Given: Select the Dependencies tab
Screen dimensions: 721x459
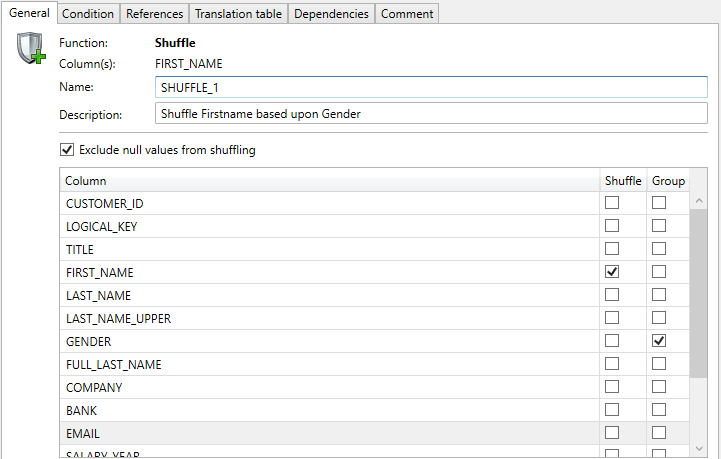Looking at the screenshot, I should tap(332, 14).
